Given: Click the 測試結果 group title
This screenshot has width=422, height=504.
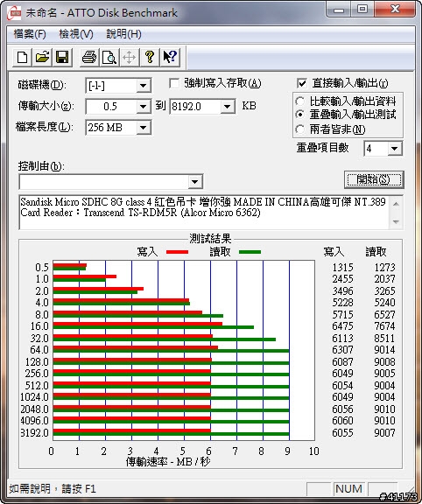Looking at the screenshot, I should [210, 239].
